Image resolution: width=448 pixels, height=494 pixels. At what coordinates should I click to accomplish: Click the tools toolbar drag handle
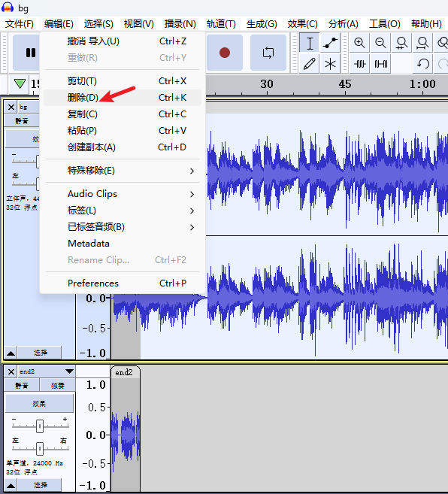(295, 53)
